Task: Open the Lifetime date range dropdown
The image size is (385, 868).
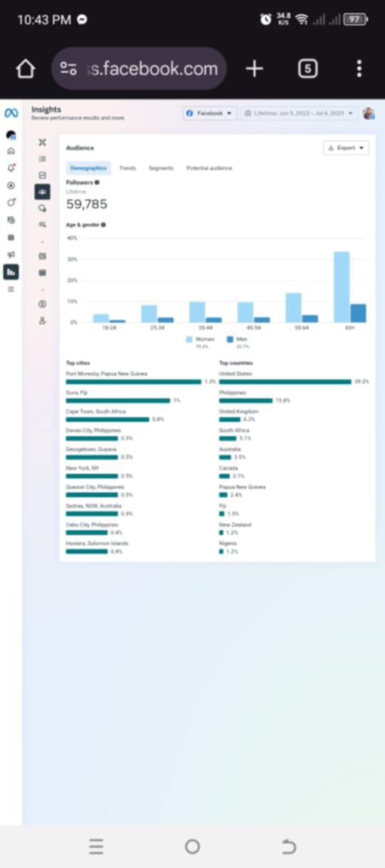Action: pyautogui.click(x=299, y=113)
